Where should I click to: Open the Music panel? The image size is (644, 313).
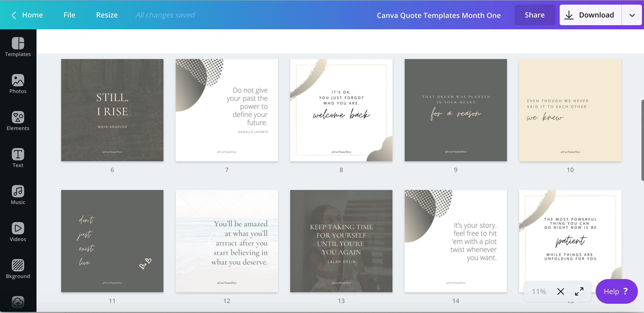(18, 195)
